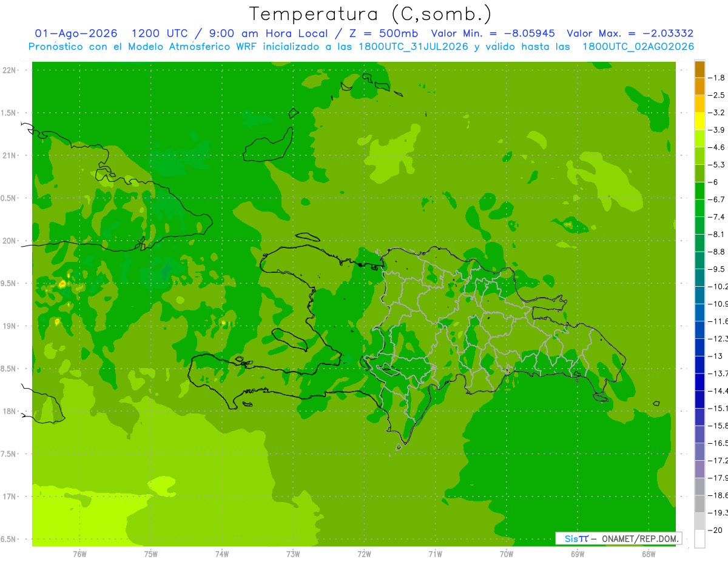Image resolution: width=728 pixels, height=562 pixels.
Task: Select init time '1800UTC_31JUL2026'
Action: (x=413, y=47)
